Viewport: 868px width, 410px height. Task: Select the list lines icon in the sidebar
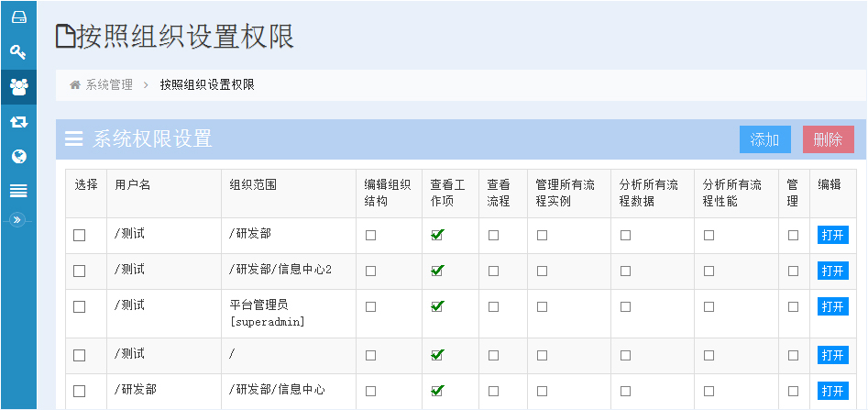tap(19, 192)
